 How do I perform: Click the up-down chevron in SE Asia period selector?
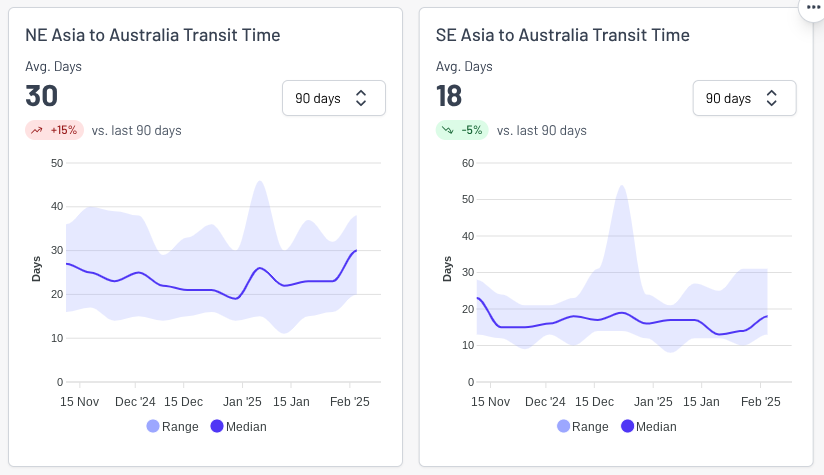771,98
